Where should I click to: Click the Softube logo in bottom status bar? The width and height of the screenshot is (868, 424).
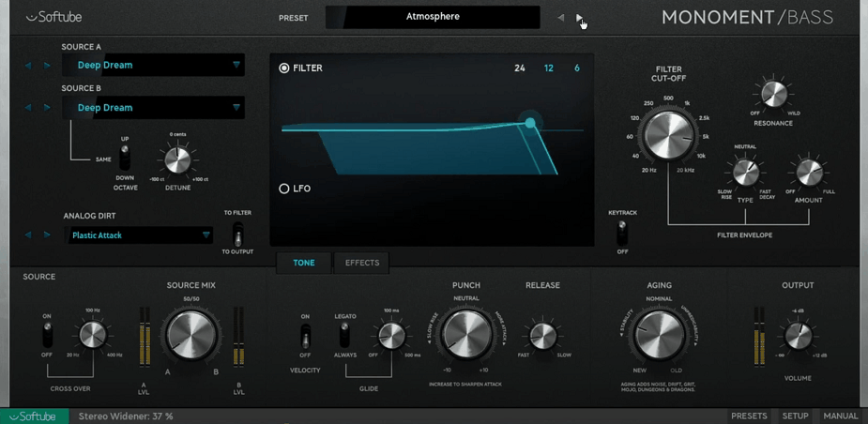click(x=35, y=416)
